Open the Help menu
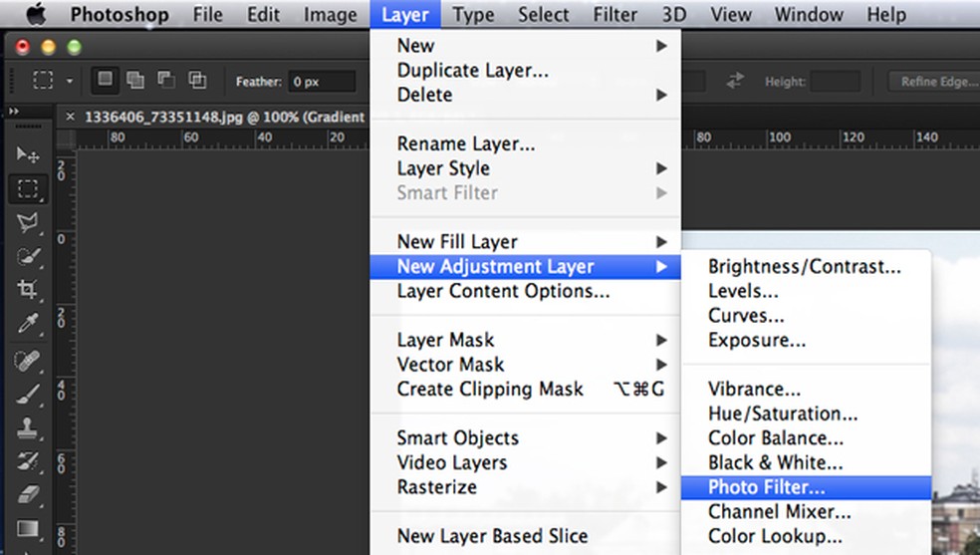This screenshot has width=980, height=555. tap(886, 14)
